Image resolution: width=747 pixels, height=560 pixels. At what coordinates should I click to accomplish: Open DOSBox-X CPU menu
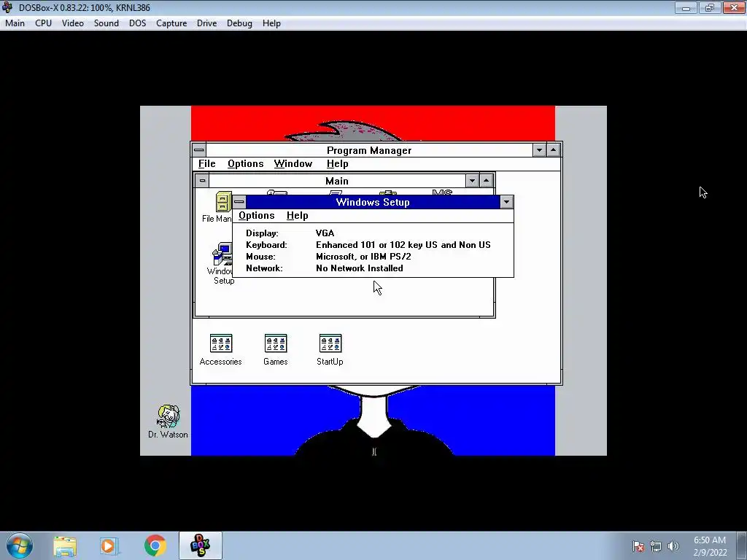pyautogui.click(x=43, y=23)
